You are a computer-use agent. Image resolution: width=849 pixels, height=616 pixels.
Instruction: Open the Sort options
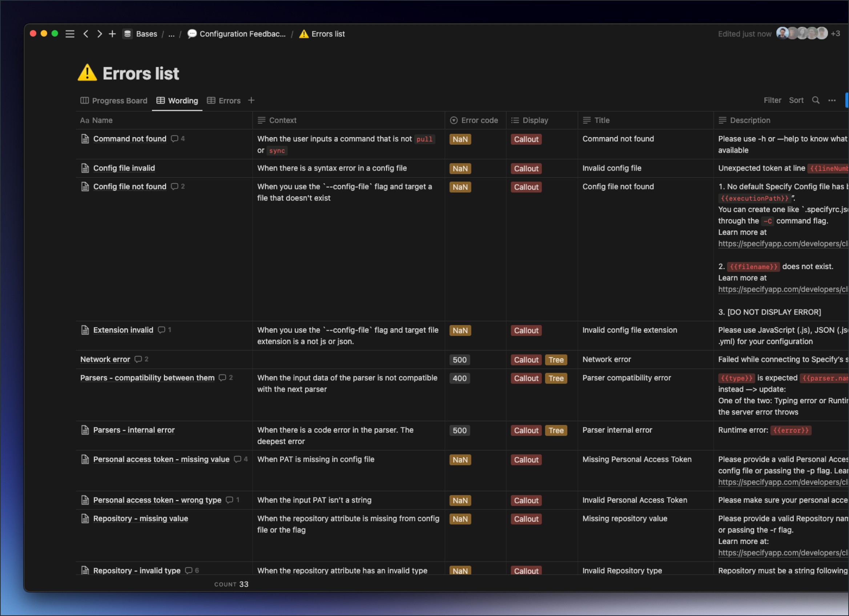click(x=796, y=100)
